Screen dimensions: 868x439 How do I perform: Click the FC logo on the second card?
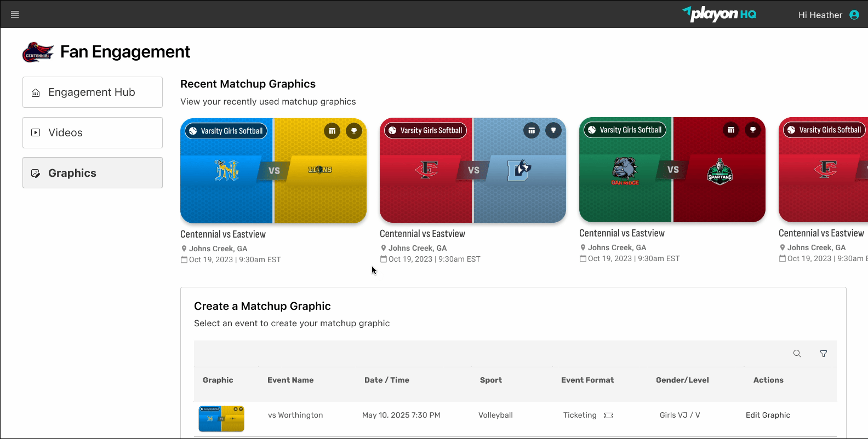[426, 170]
